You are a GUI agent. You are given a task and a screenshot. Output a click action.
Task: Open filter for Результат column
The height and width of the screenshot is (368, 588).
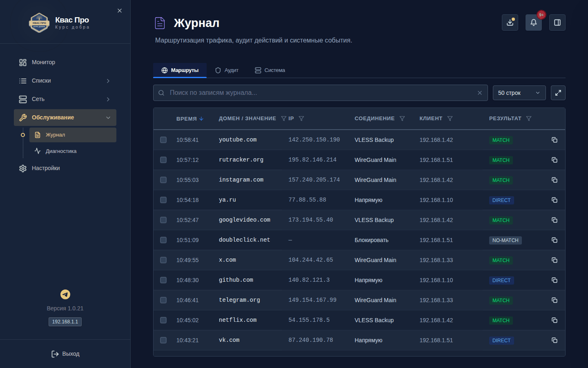point(529,119)
